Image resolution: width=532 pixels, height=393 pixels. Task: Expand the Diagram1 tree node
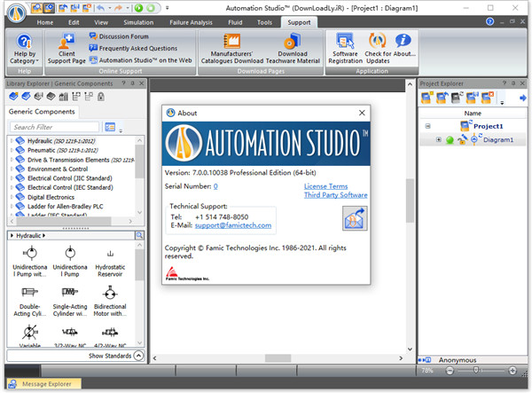pyautogui.click(x=439, y=140)
